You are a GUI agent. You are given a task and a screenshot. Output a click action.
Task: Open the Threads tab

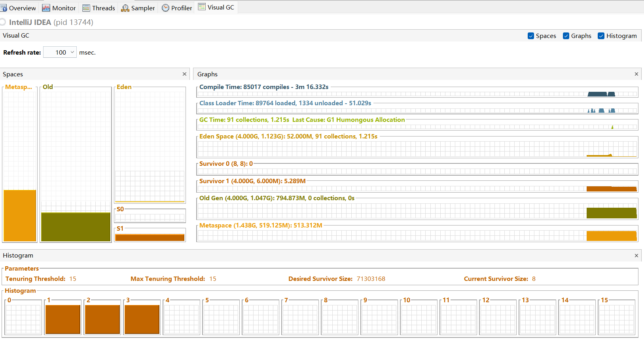point(98,8)
